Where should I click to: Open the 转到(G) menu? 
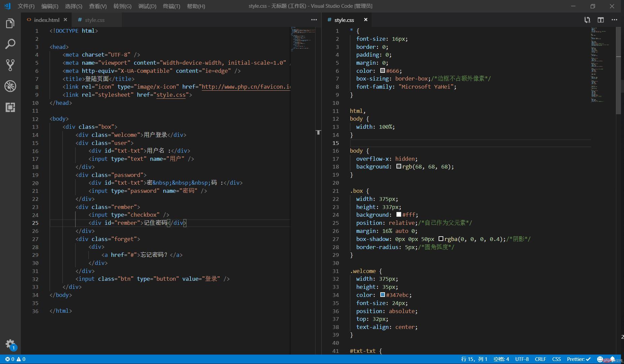pos(122,6)
